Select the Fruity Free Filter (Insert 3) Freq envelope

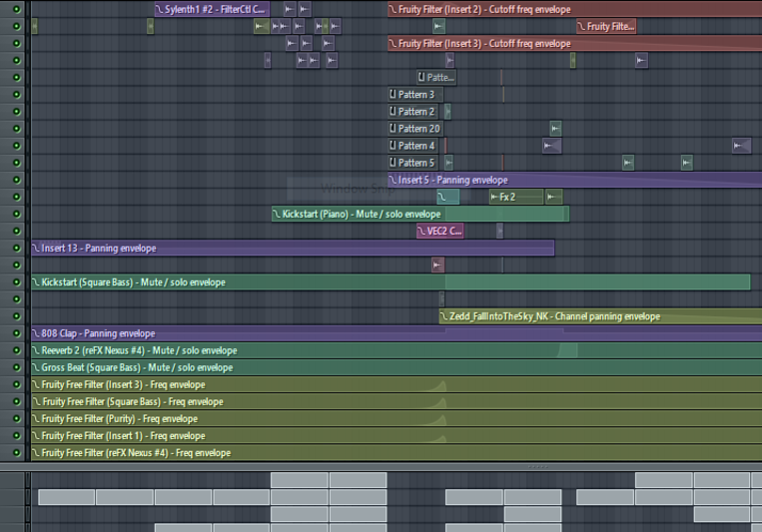tap(396, 384)
